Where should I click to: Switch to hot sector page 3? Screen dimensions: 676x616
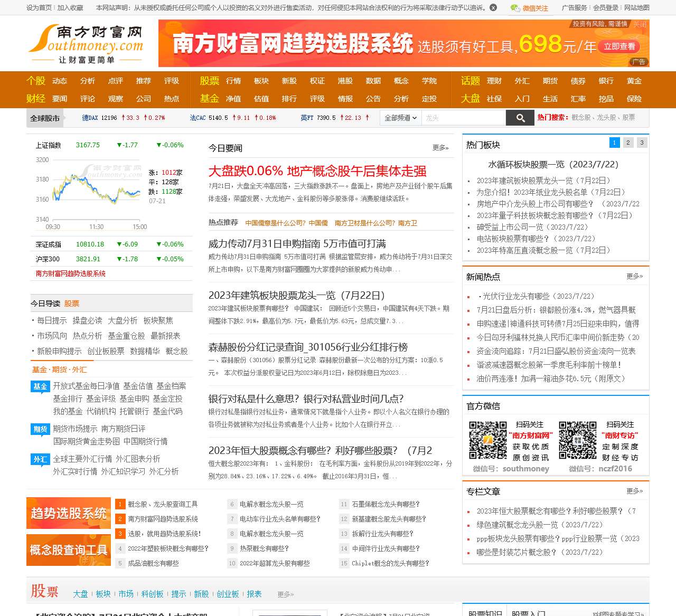(x=642, y=143)
